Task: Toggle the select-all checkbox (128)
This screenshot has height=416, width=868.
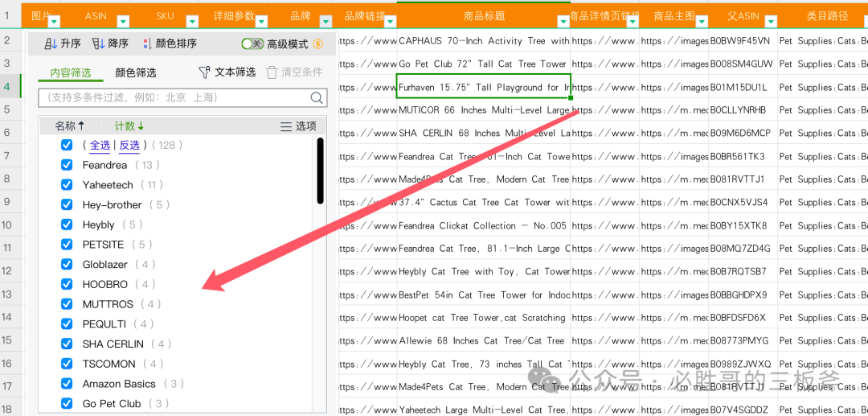Action: (x=67, y=145)
